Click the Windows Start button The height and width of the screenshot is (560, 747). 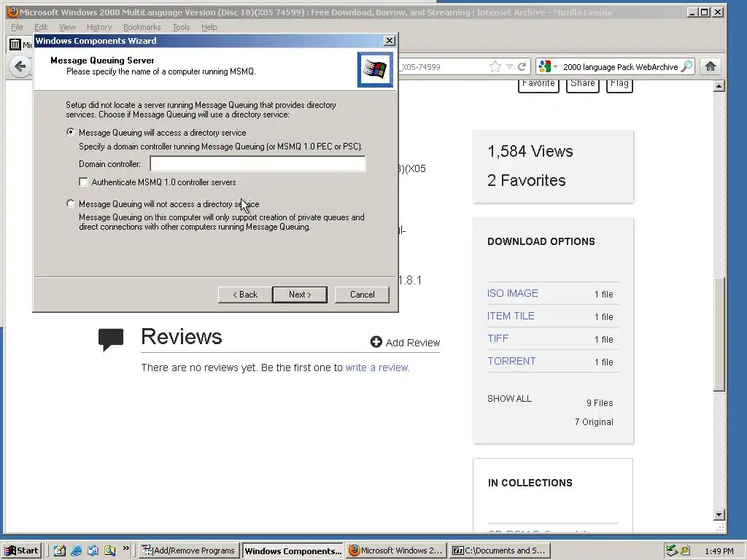[x=23, y=551]
